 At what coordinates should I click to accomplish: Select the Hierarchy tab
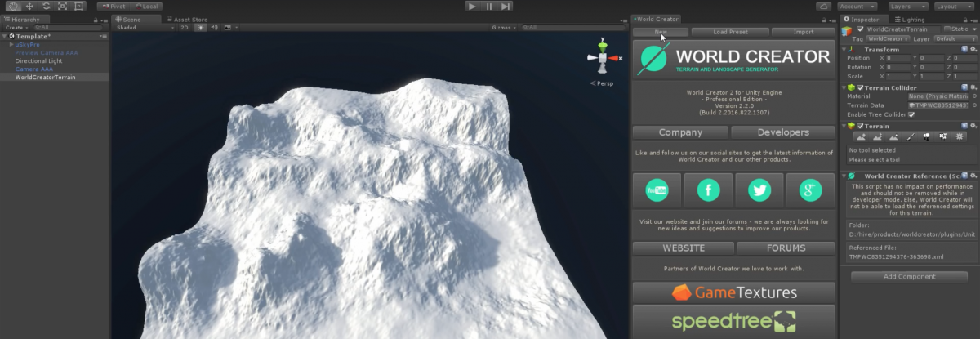pos(24,19)
